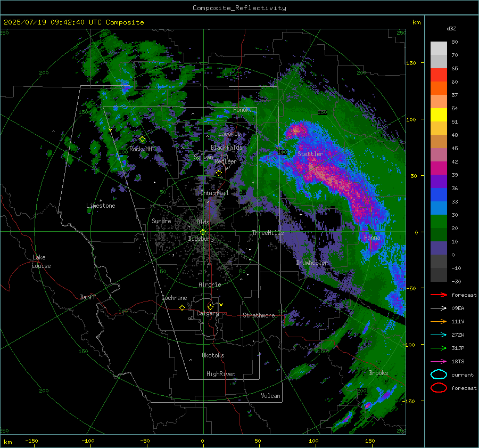
Task: Click the cyan current ellipse icon
Action: coord(439,374)
